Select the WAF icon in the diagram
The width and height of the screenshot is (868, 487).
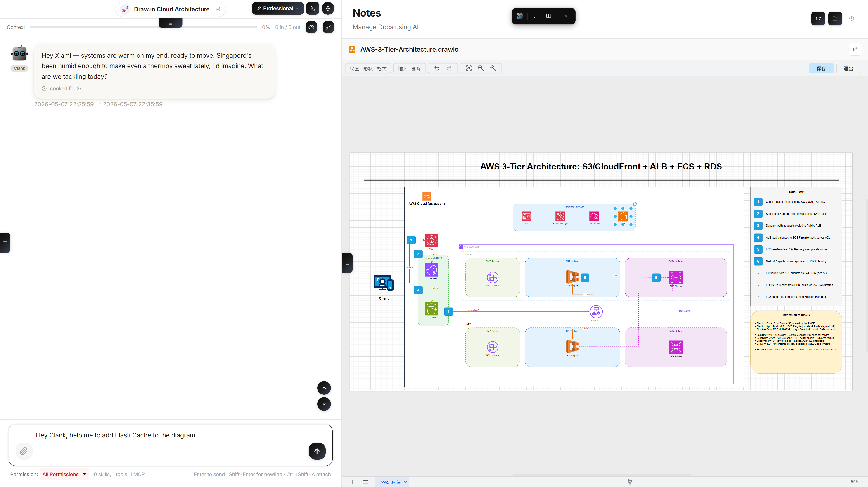[432, 240]
